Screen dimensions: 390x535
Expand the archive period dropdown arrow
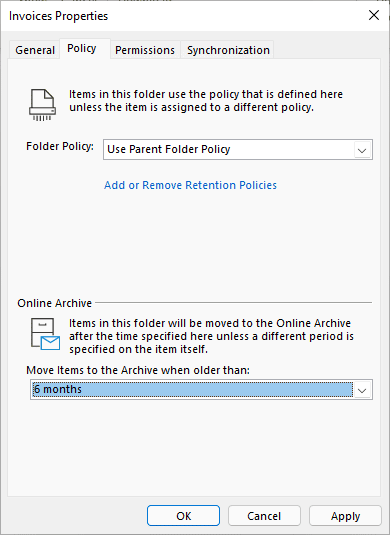(362, 390)
